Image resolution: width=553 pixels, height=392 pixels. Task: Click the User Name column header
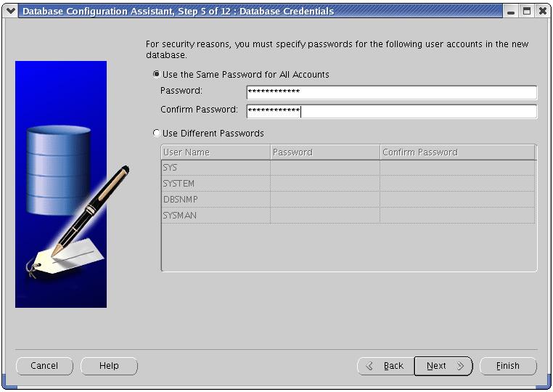click(x=215, y=152)
